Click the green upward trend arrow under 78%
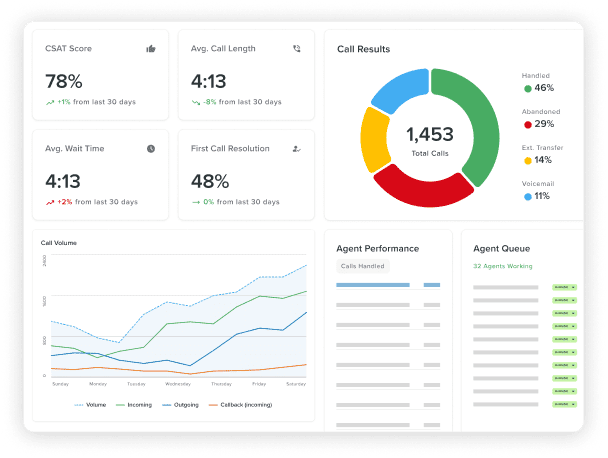 50,102
